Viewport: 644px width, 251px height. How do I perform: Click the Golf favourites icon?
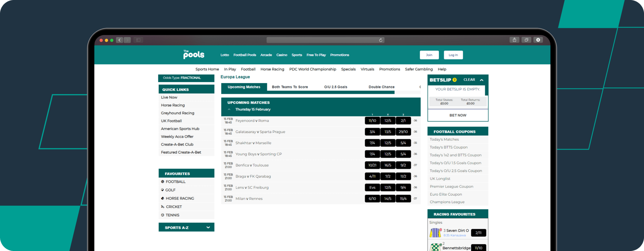[x=163, y=190]
